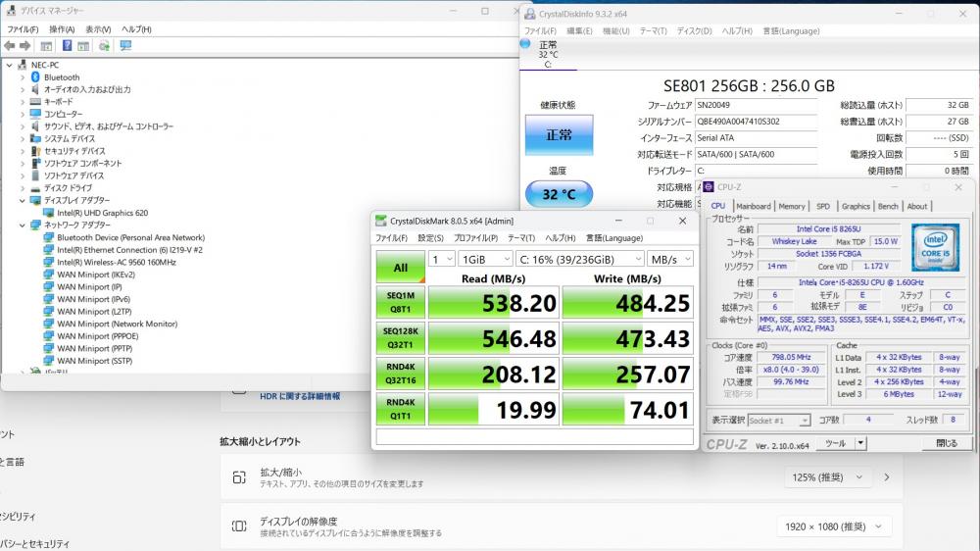Viewport: 980px width, 551px height.
Task: Click the 538.20 sequential read result
Action: (x=494, y=303)
